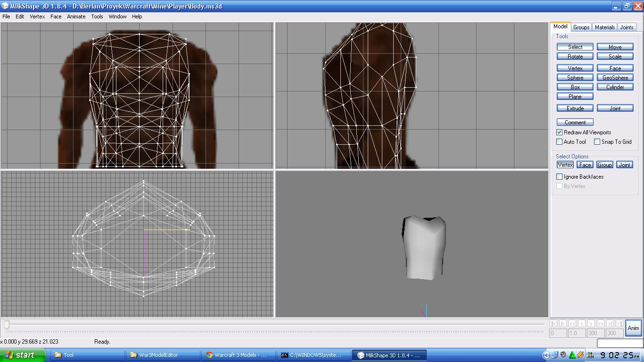Set select option to Joint
The height and width of the screenshot is (362, 644).
(x=625, y=165)
